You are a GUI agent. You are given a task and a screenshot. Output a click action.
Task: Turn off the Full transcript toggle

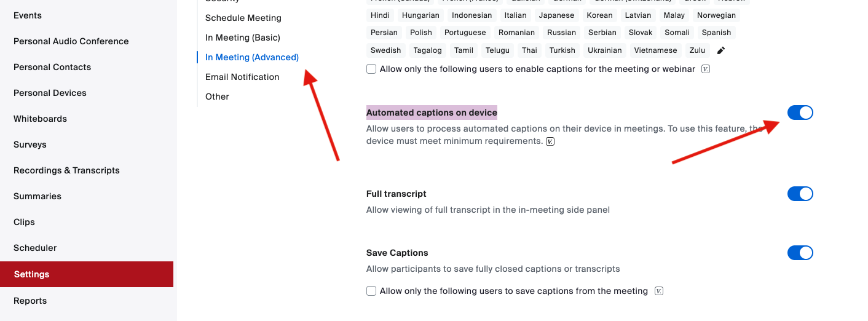[800, 194]
